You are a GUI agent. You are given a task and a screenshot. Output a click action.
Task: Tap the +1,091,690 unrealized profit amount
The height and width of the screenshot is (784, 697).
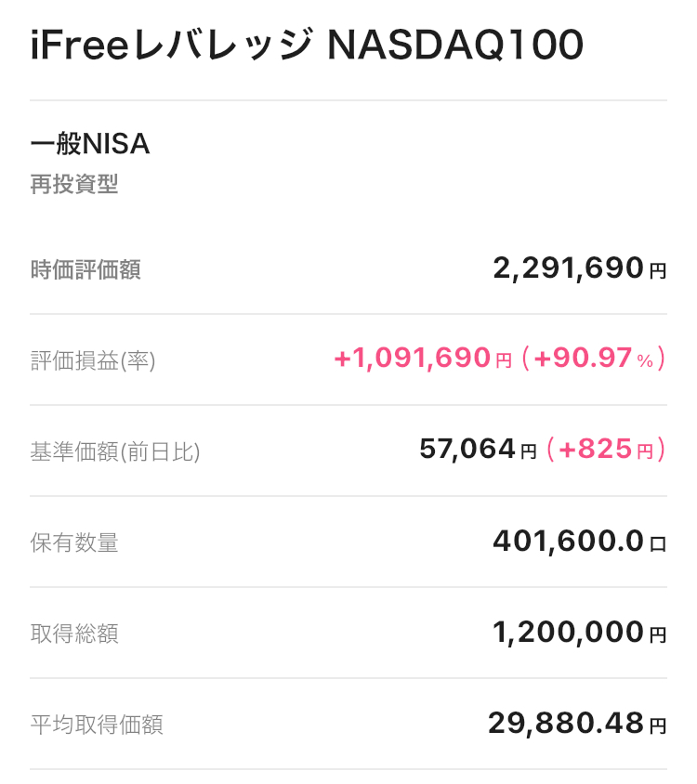pyautogui.click(x=412, y=358)
